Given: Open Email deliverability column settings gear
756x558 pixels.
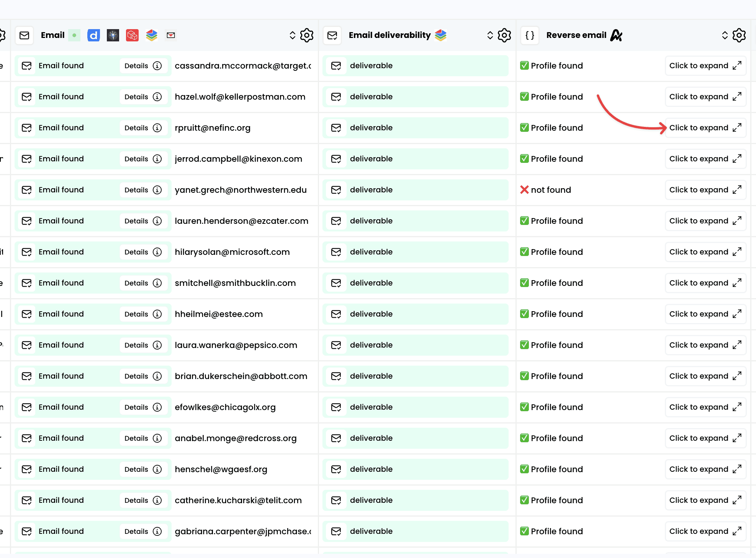Looking at the screenshot, I should click(504, 35).
